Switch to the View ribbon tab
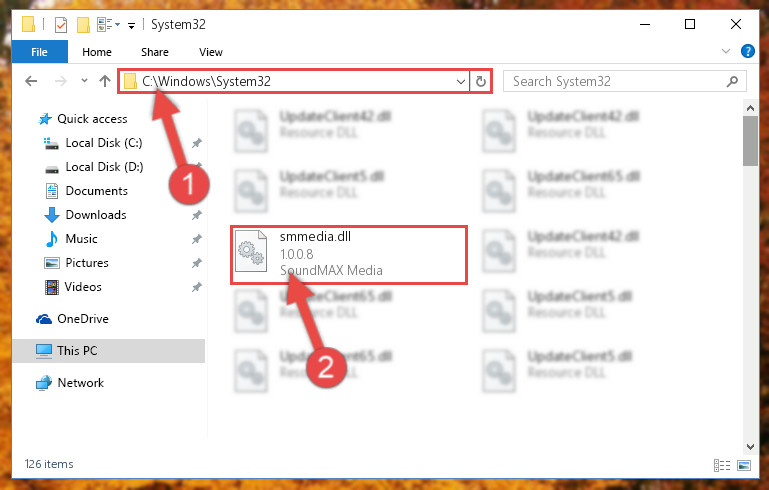 coord(211,52)
